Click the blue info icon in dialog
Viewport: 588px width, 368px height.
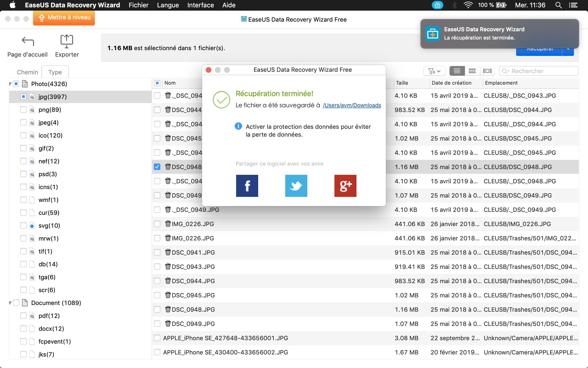coord(238,126)
